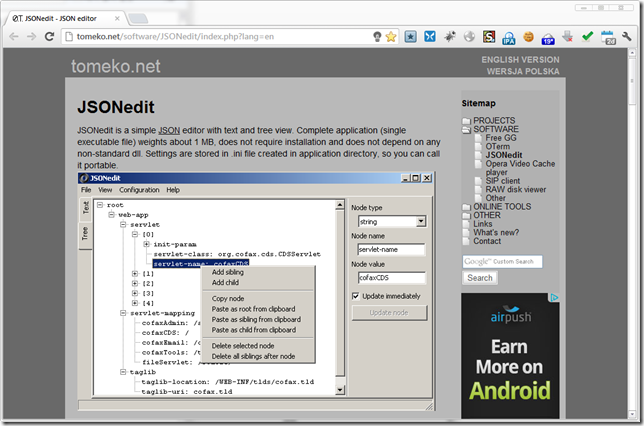Click the ONLINE TOOLS folder icon
Viewport: 644px width, 426px height.
pos(466,207)
